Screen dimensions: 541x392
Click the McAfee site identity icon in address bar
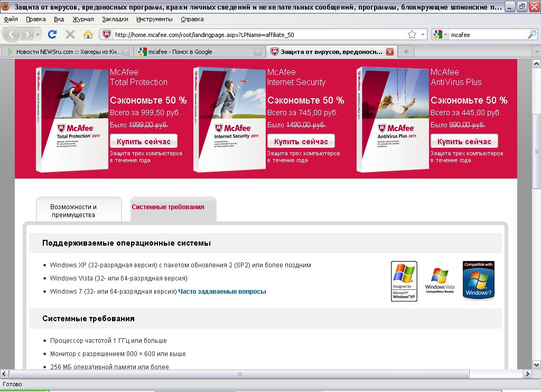pos(107,34)
